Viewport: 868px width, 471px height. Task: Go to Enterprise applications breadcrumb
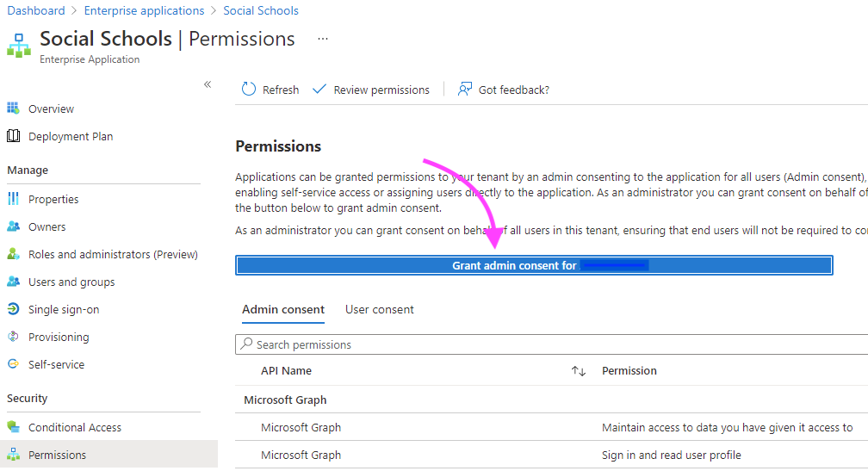pos(144,11)
